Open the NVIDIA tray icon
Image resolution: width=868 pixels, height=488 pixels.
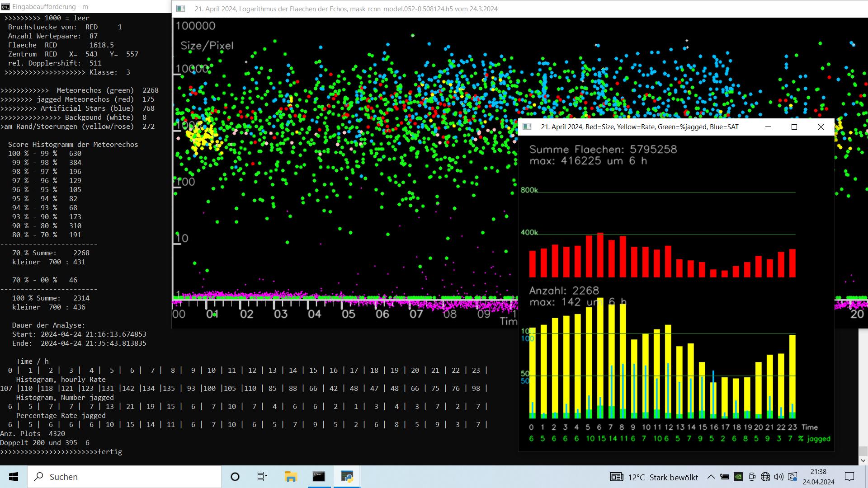point(738,477)
